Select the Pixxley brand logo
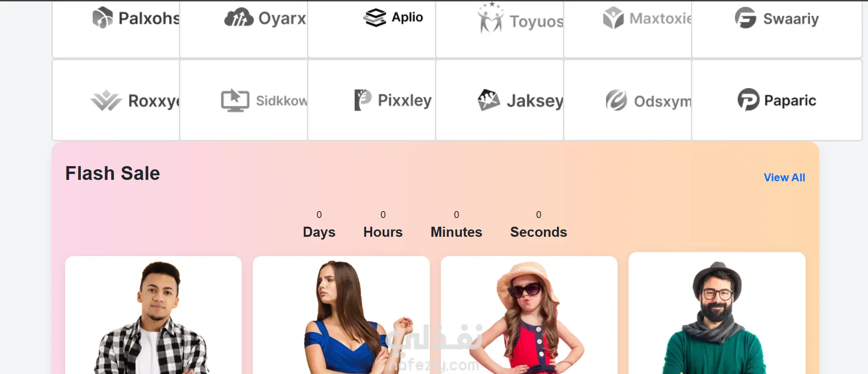 click(x=393, y=100)
